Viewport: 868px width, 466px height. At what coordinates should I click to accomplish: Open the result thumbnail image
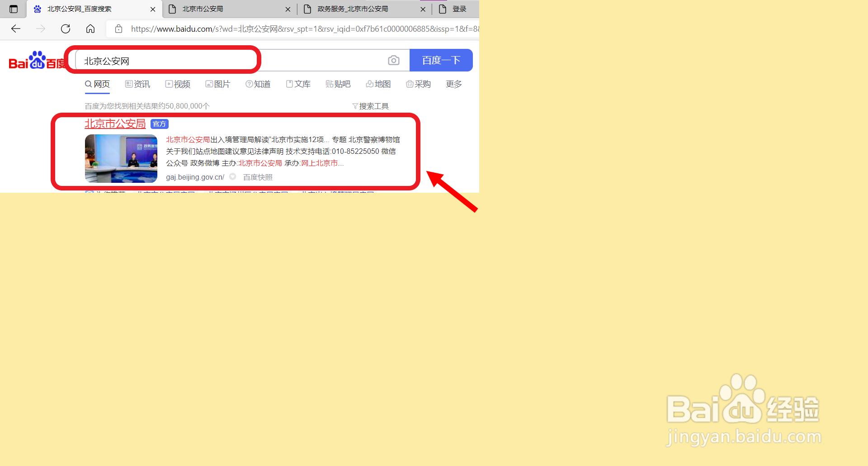121,158
